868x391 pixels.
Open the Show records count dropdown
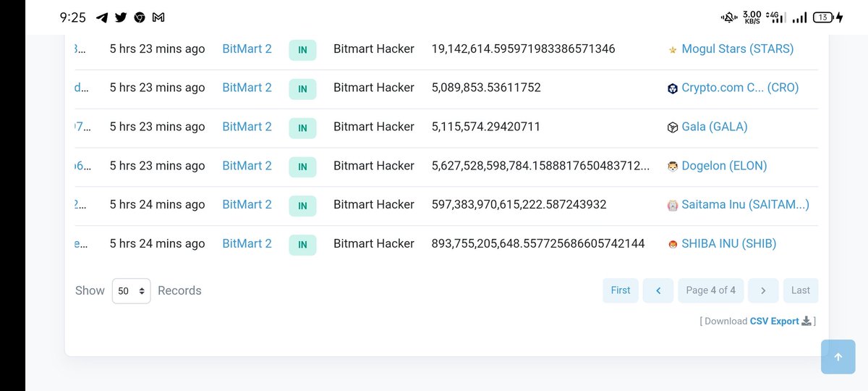click(132, 290)
